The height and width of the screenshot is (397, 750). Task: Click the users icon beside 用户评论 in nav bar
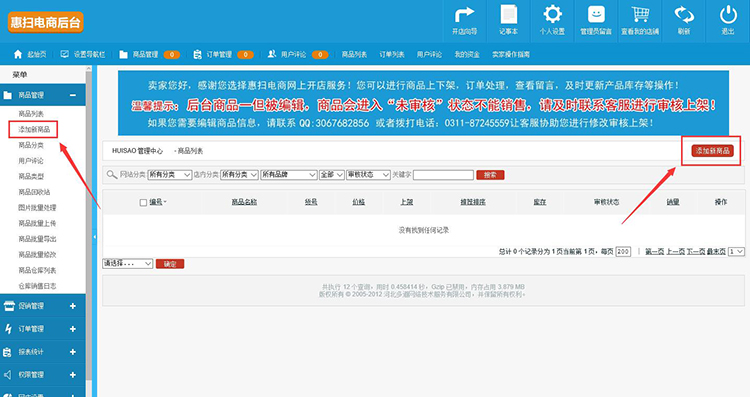click(272, 54)
